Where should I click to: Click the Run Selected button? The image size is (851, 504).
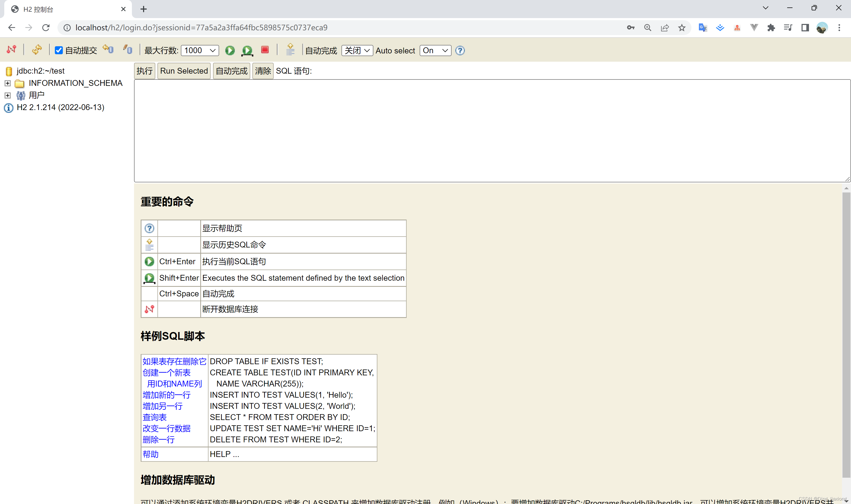[x=184, y=71]
